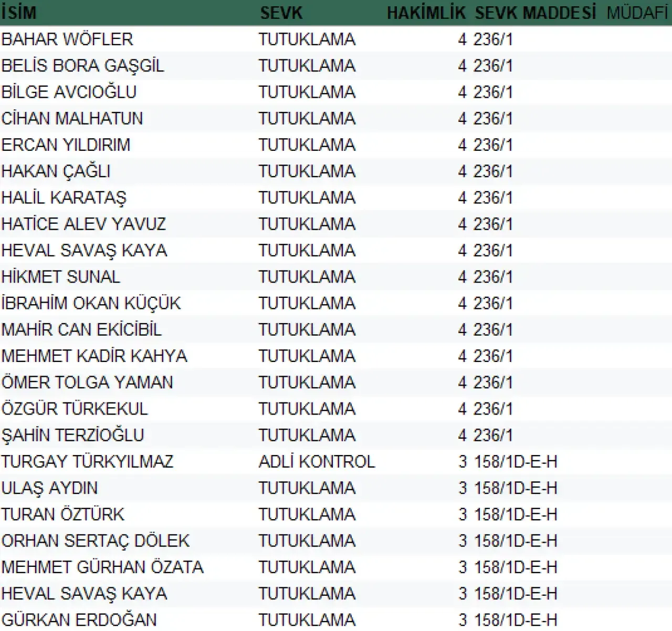Image resolution: width=672 pixels, height=631 pixels.
Task: Click the name ORHAN SERTAÇ DÖLEK
Action: click(x=96, y=541)
